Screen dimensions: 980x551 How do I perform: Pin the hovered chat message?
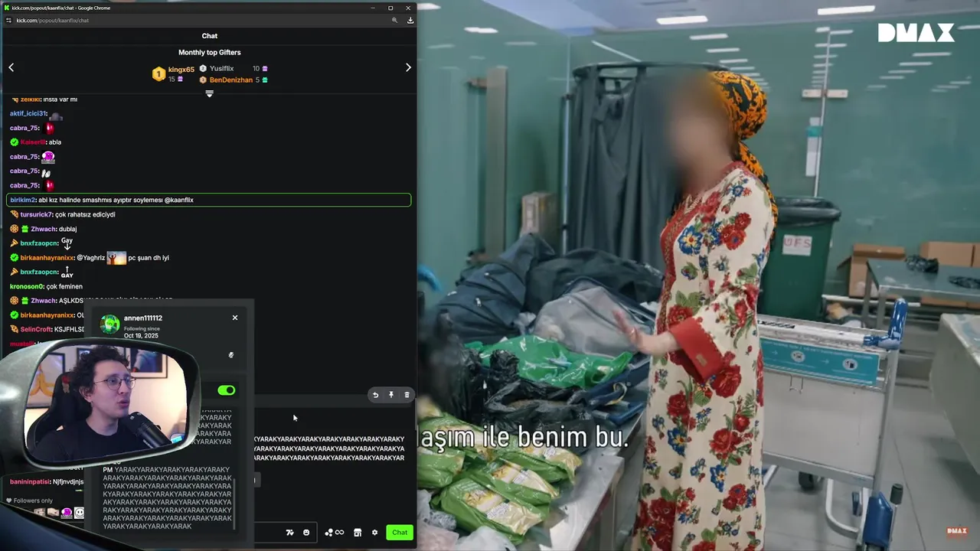pos(391,396)
